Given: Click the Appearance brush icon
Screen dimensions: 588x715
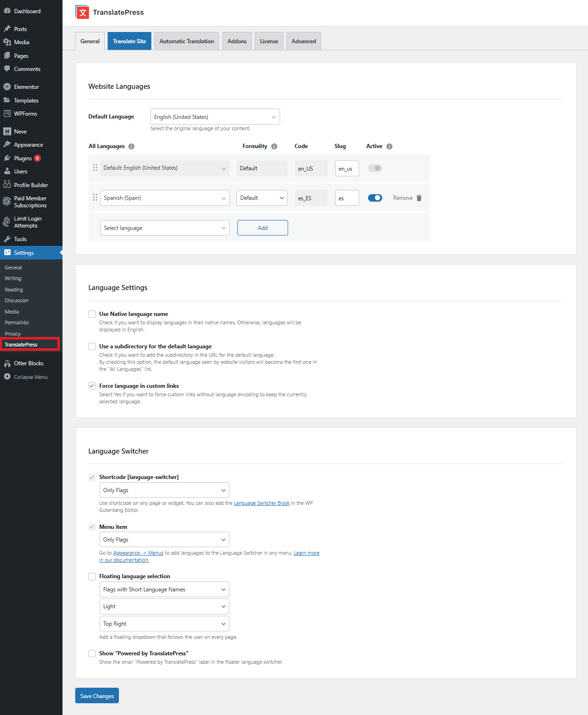Looking at the screenshot, I should 7,144.
